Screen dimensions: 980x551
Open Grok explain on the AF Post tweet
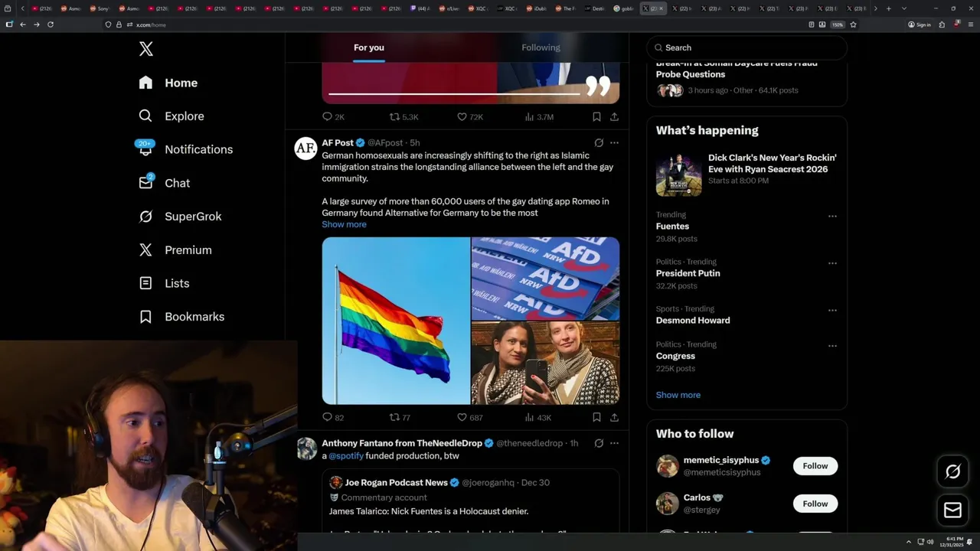599,143
